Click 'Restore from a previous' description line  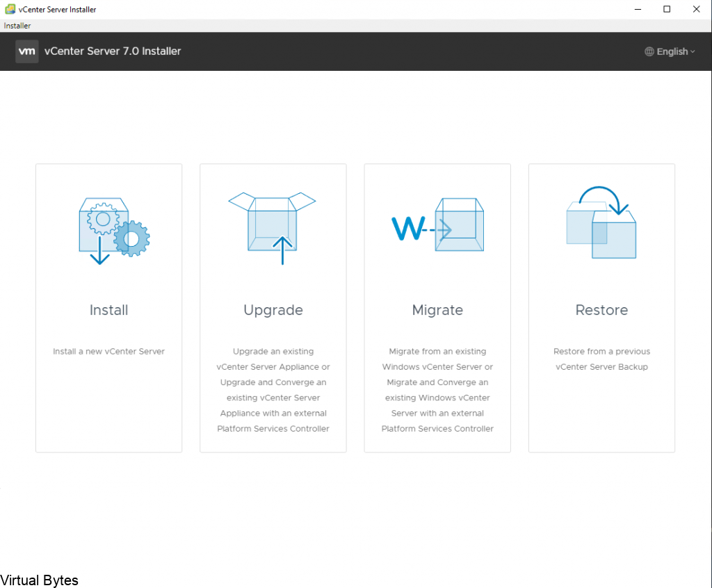(601, 352)
